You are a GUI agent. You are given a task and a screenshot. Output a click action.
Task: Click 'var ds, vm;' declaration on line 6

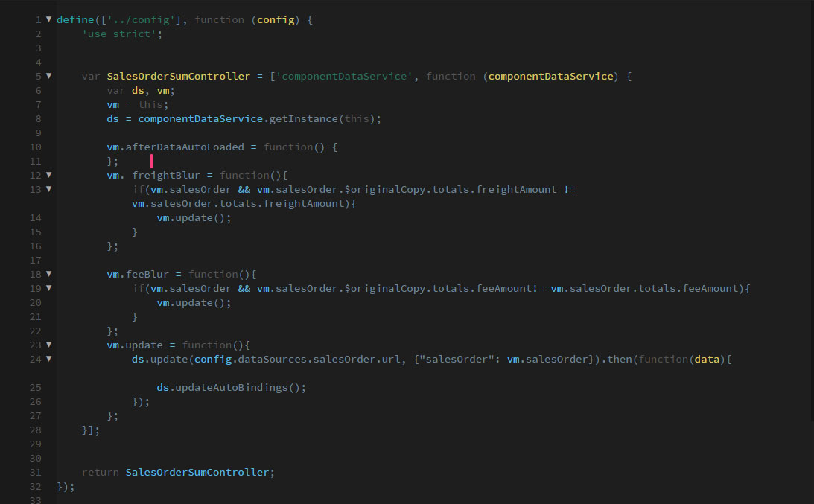[x=141, y=90]
